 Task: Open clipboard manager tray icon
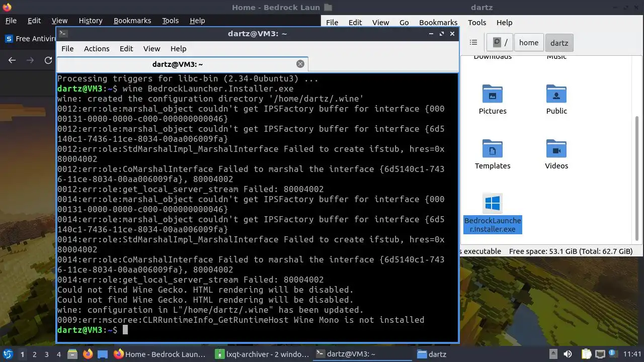pos(586,354)
